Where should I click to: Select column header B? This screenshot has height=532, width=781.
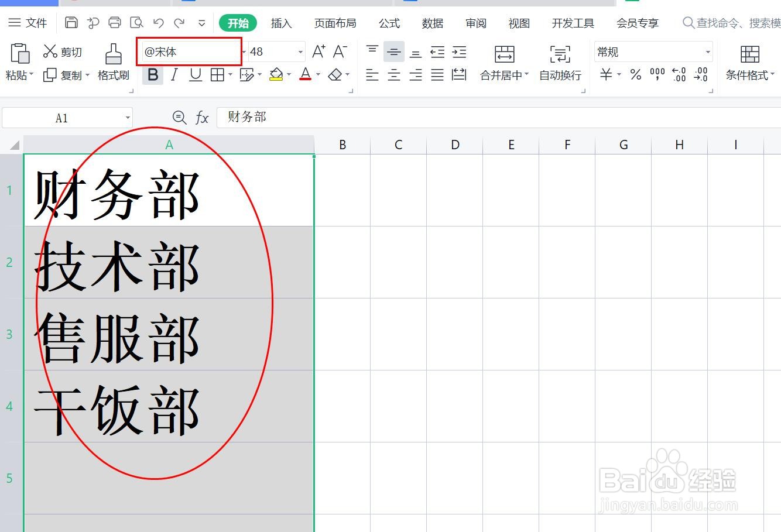(x=342, y=145)
